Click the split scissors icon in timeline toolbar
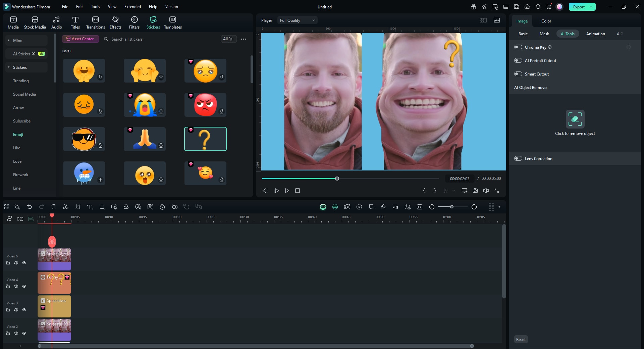 coord(66,207)
